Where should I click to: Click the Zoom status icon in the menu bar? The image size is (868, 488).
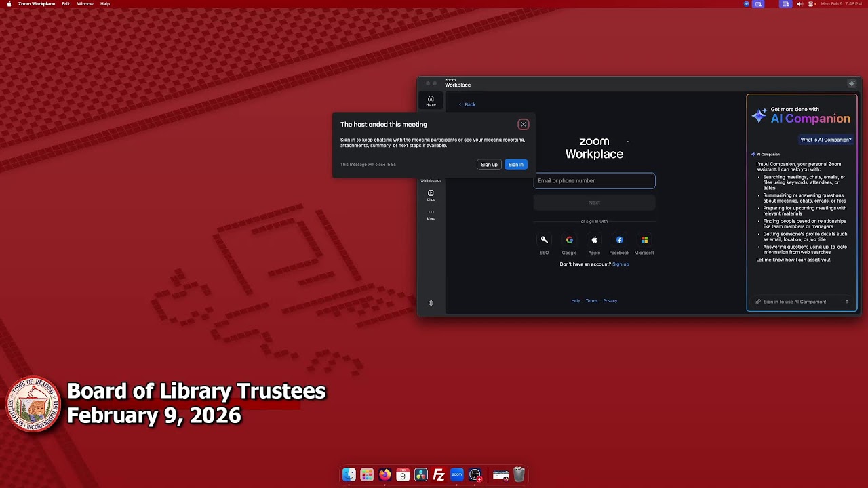point(747,4)
